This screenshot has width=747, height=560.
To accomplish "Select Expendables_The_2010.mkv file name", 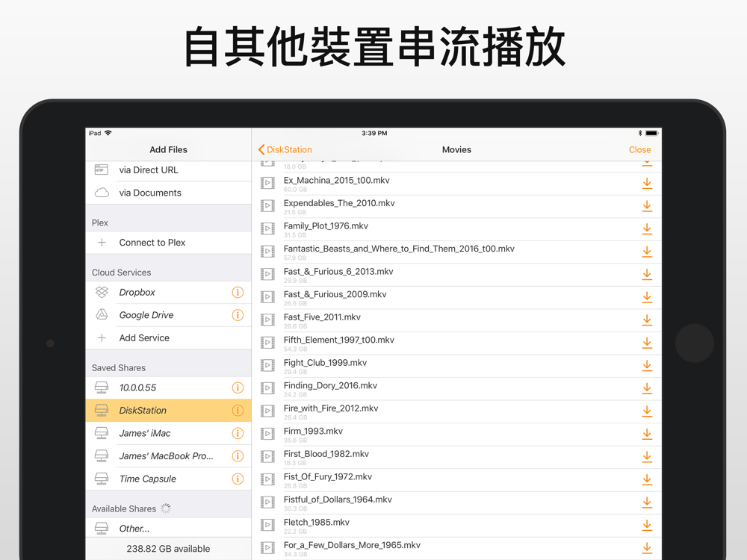I will coord(339,203).
